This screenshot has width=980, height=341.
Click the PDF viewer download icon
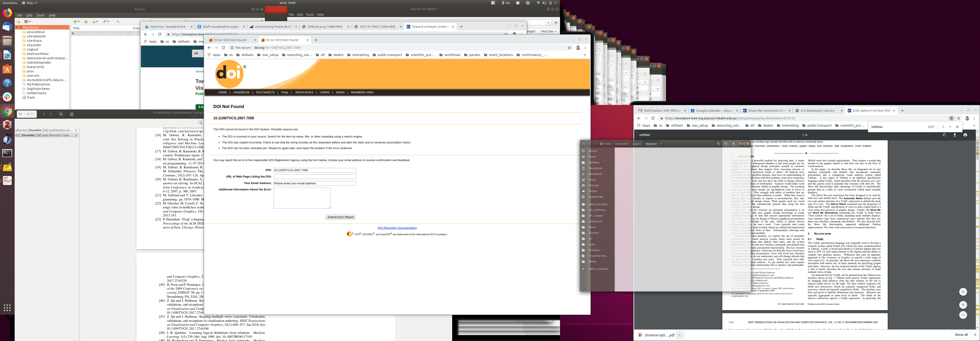pos(954,135)
